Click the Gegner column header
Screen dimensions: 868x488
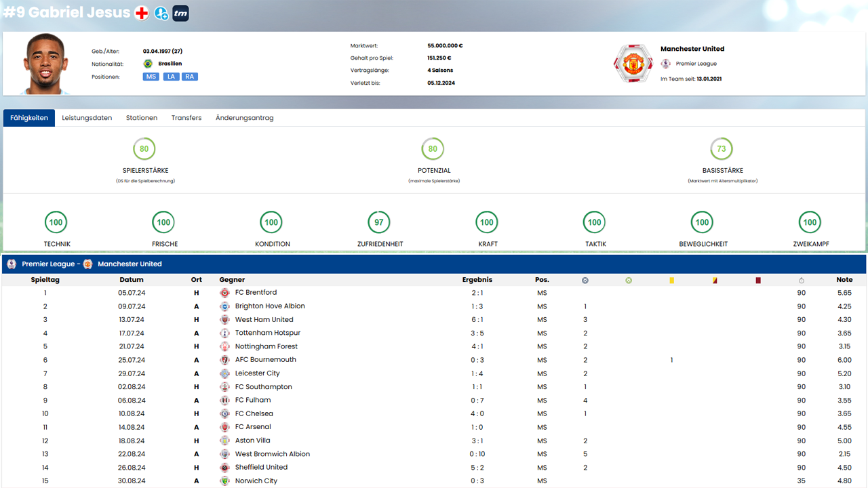(232, 280)
